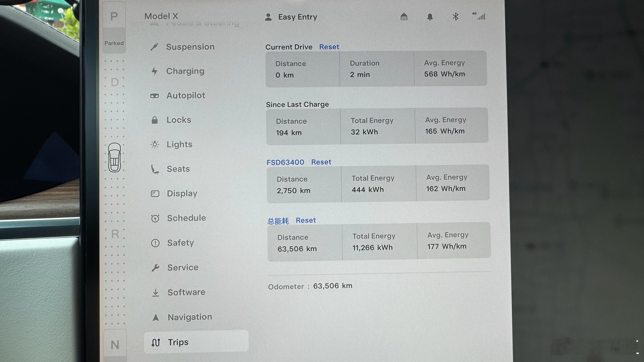Tap 总能耗 distance 63,506 km cell
Image resolution: width=644 pixels, height=362 pixels.
click(x=305, y=243)
